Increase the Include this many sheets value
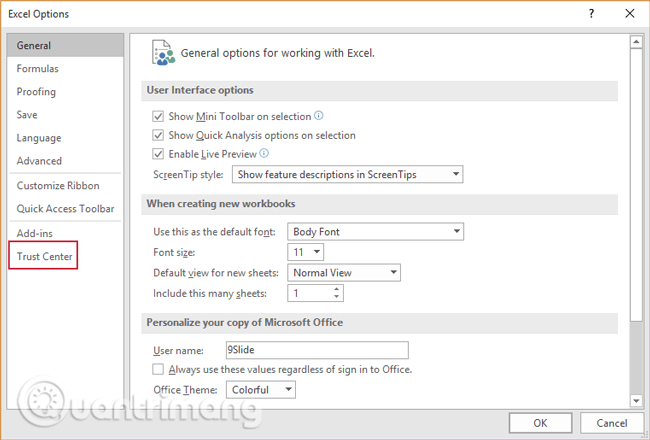This screenshot has height=440, width=650. [337, 289]
